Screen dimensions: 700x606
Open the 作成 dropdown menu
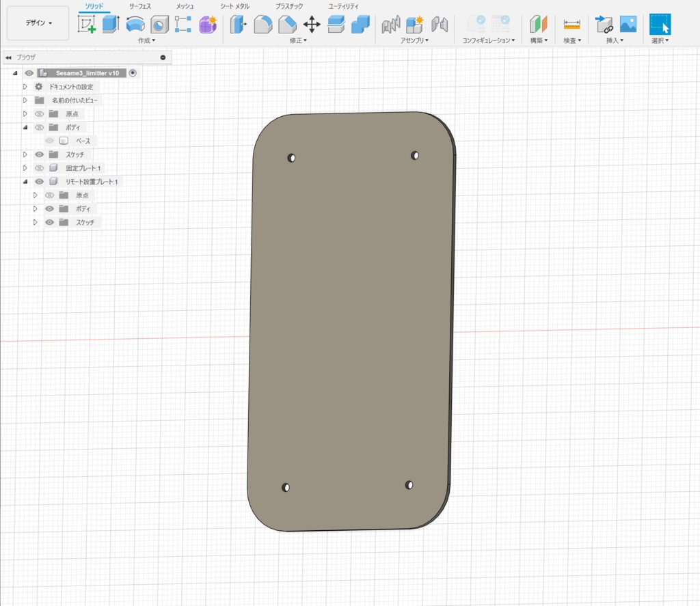coord(146,40)
